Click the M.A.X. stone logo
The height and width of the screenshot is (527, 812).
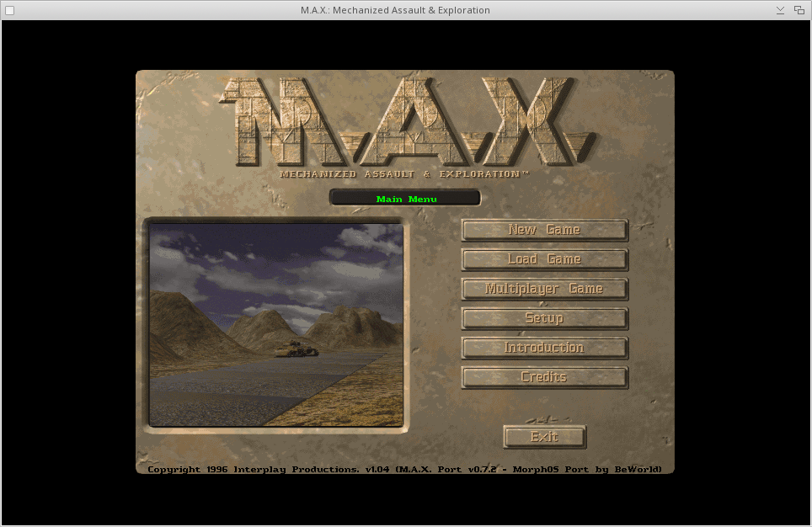pyautogui.click(x=405, y=122)
